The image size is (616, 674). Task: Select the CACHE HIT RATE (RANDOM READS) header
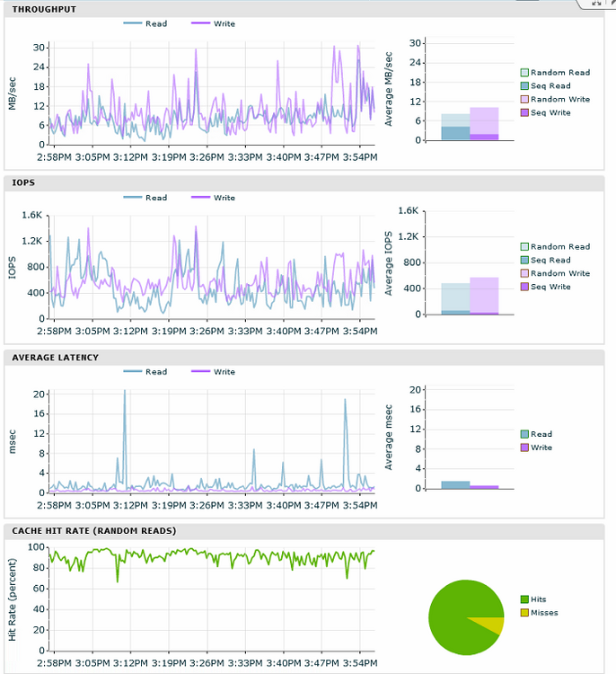coord(304,531)
